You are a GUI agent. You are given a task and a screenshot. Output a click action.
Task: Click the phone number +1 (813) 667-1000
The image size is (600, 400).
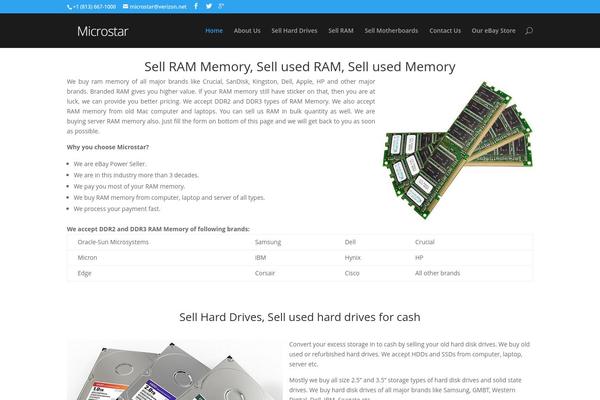[91, 7]
